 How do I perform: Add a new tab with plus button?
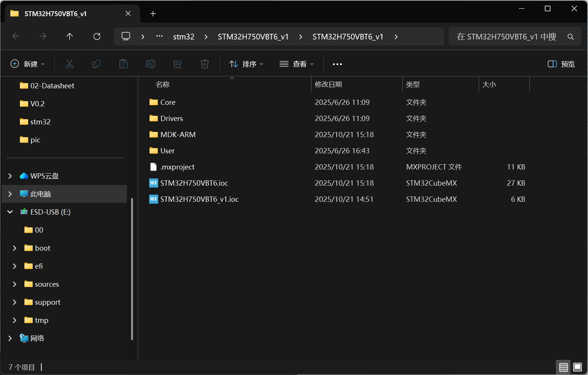[x=153, y=14]
